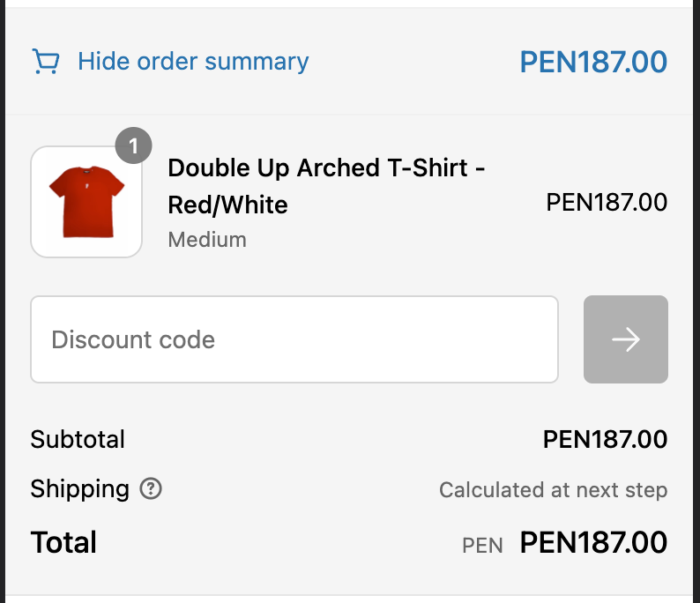The height and width of the screenshot is (603, 700).
Task: Click the Red/White color text in the title
Action: [227, 205]
